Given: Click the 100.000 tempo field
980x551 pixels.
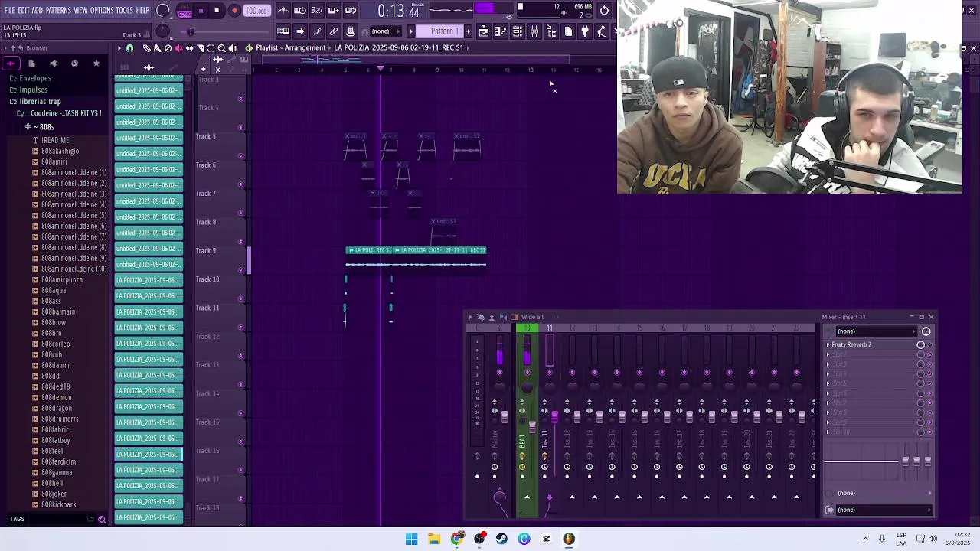Looking at the screenshot, I should tap(256, 11).
